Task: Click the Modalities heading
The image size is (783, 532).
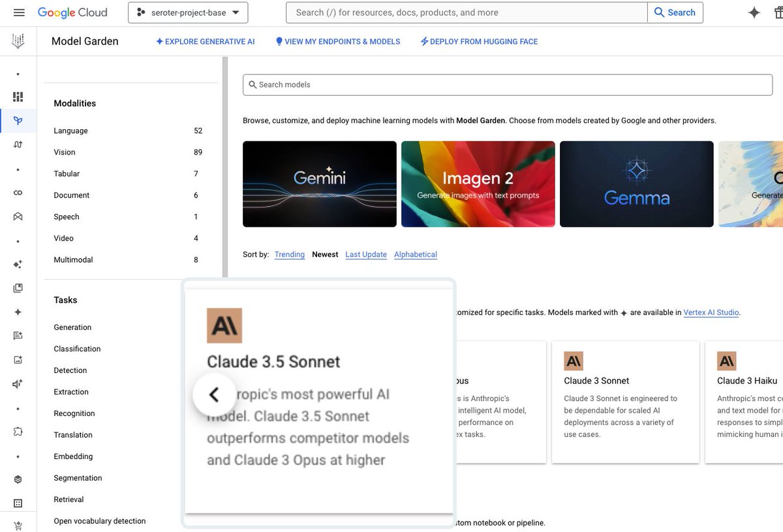Action: (74, 104)
